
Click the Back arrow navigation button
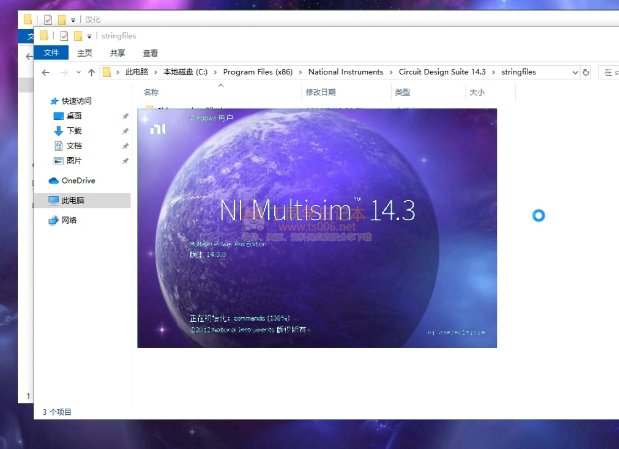coord(46,73)
